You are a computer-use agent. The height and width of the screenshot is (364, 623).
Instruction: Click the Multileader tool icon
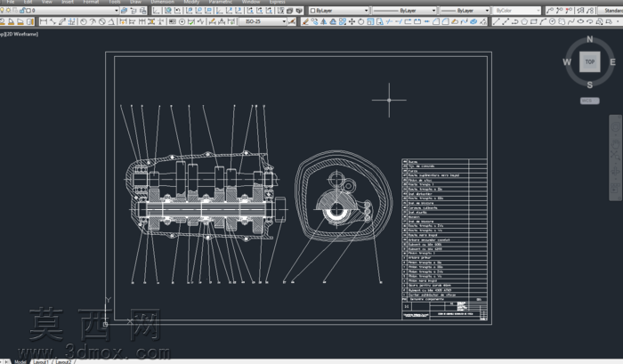(549, 11)
